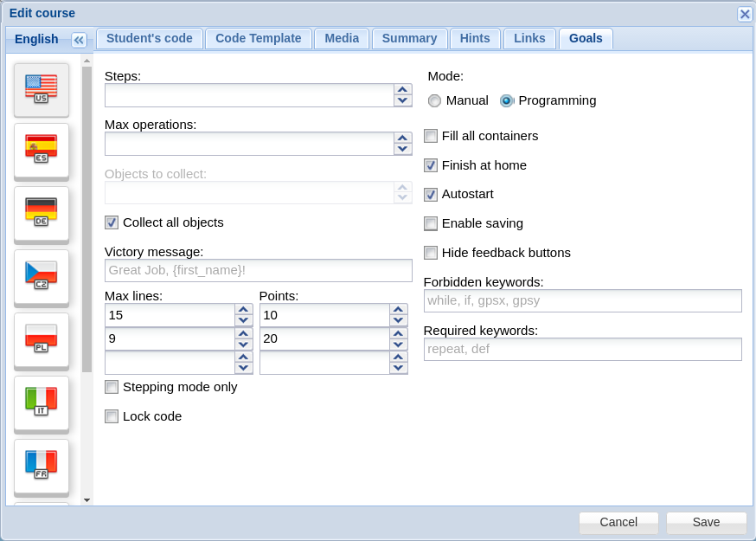Select the US English flag icon
The height and width of the screenshot is (541, 756).
click(x=42, y=90)
